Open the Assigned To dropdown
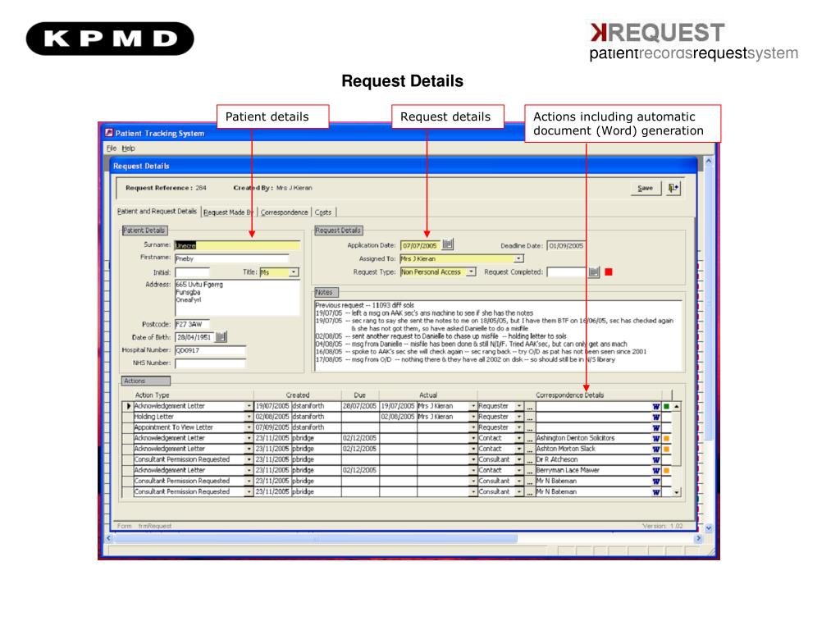This screenshot has height=630, width=840. point(518,258)
